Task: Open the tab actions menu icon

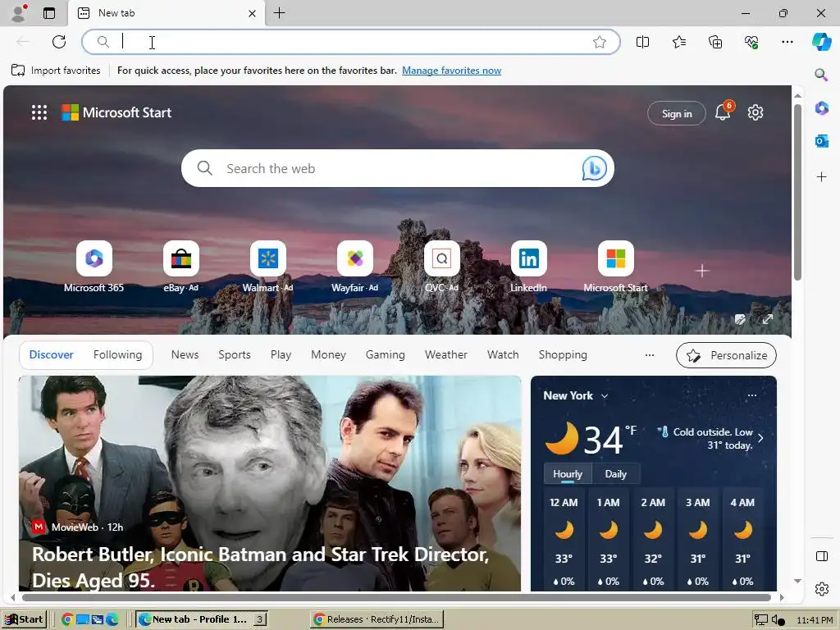Action: tap(48, 13)
